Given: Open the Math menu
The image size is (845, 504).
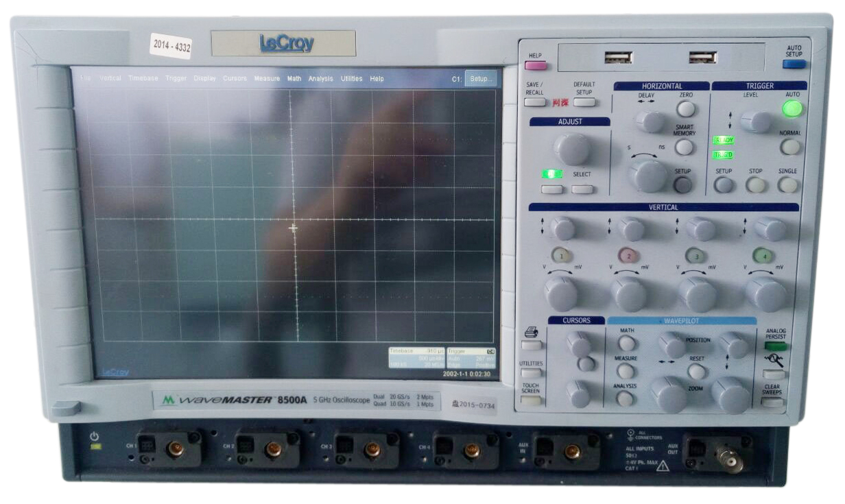Looking at the screenshot, I should [294, 79].
